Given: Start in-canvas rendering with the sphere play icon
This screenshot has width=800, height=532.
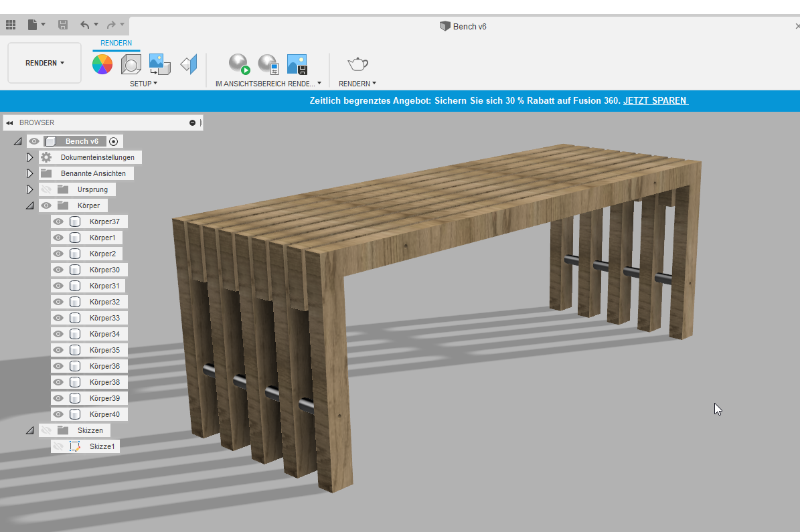Looking at the screenshot, I should 238,64.
